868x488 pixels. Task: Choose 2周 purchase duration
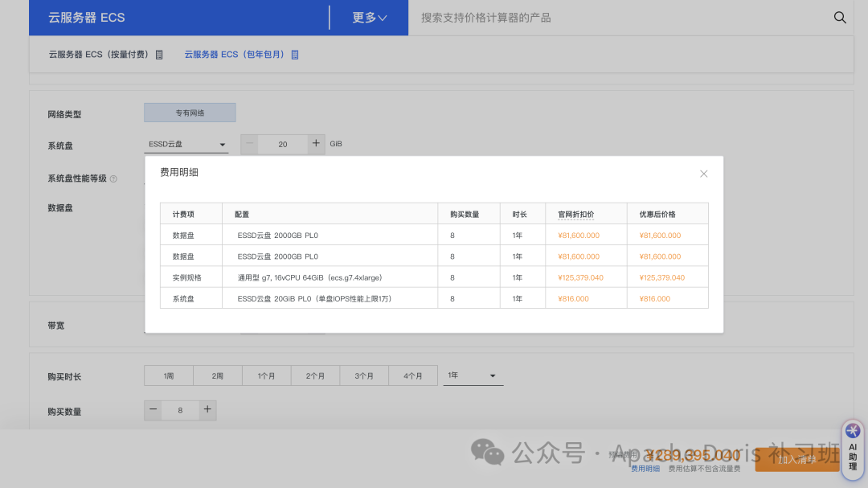218,375
